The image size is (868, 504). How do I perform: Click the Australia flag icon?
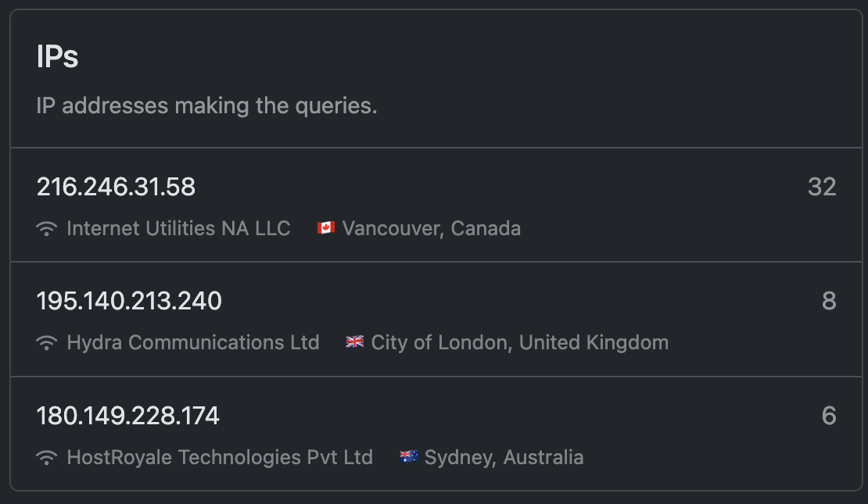408,457
